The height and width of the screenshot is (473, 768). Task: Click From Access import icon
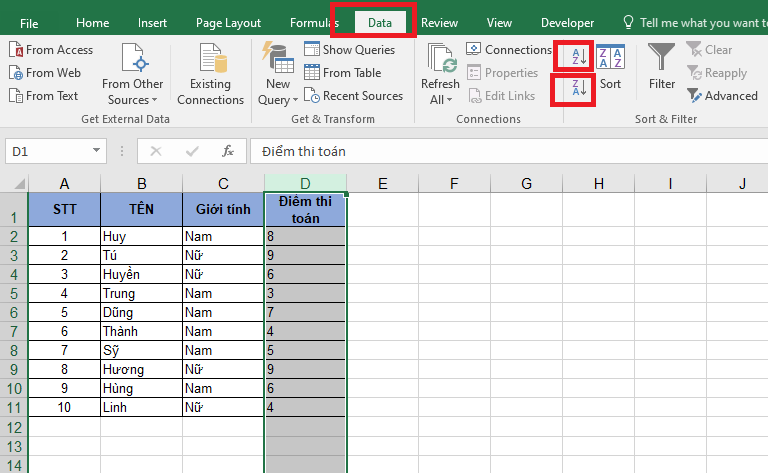tap(51, 50)
